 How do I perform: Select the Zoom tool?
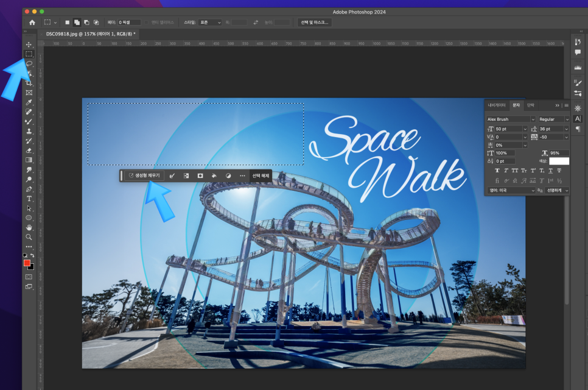click(x=29, y=237)
